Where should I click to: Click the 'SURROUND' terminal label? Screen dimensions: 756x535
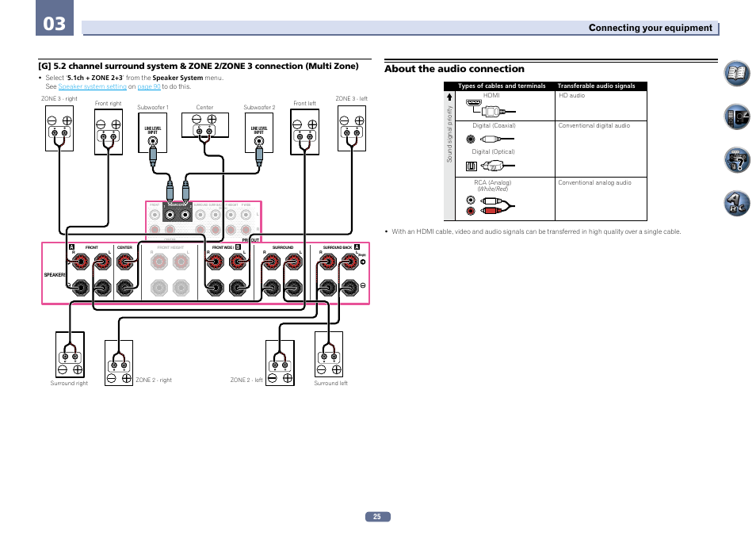pyautogui.click(x=283, y=247)
